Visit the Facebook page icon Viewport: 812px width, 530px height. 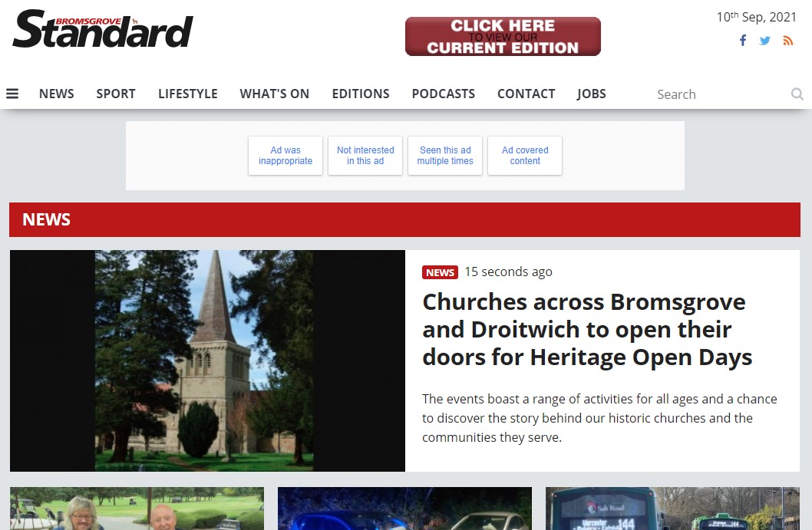[x=743, y=41]
